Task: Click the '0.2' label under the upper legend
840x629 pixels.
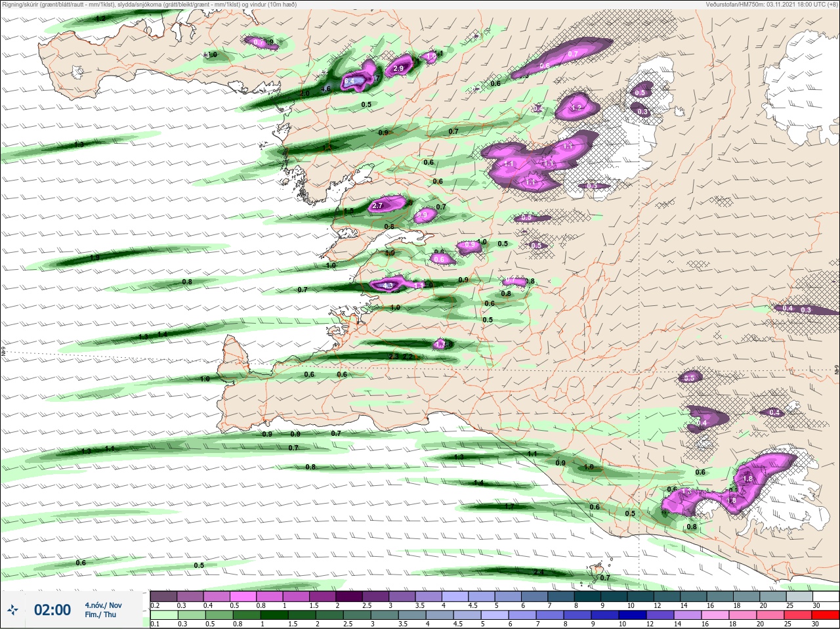Action: [155, 605]
